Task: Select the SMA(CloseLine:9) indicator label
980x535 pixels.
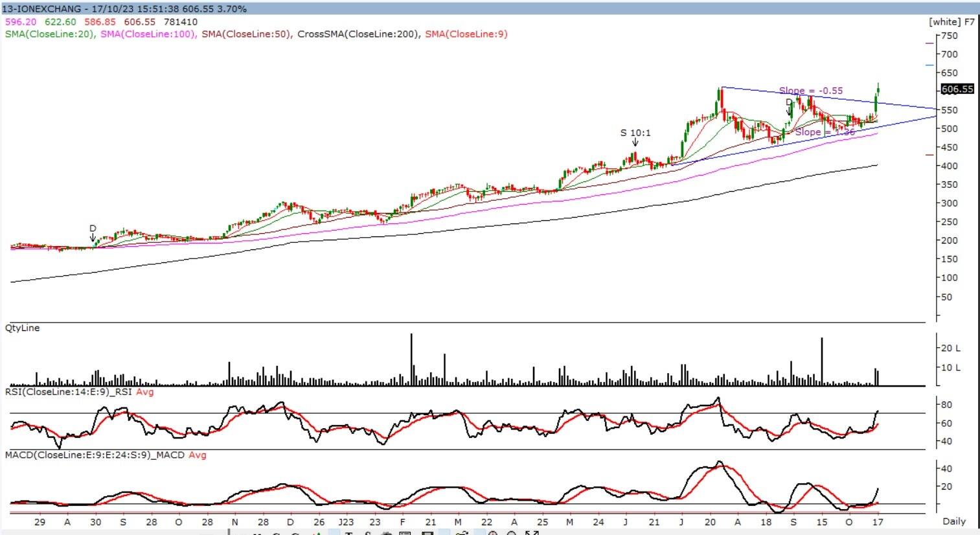Action: [x=466, y=34]
